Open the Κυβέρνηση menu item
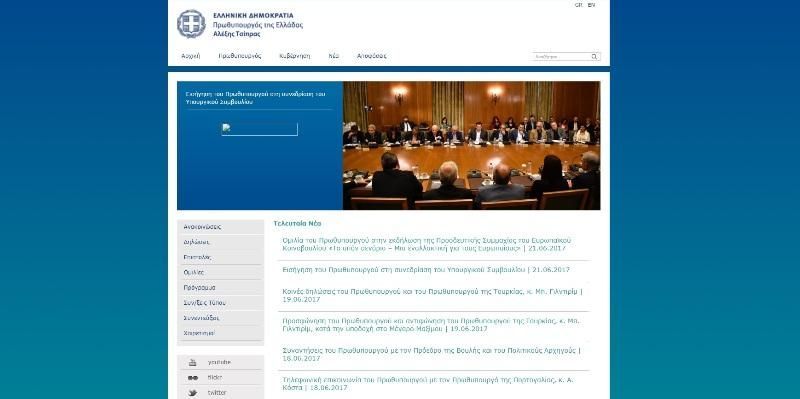 (x=295, y=56)
